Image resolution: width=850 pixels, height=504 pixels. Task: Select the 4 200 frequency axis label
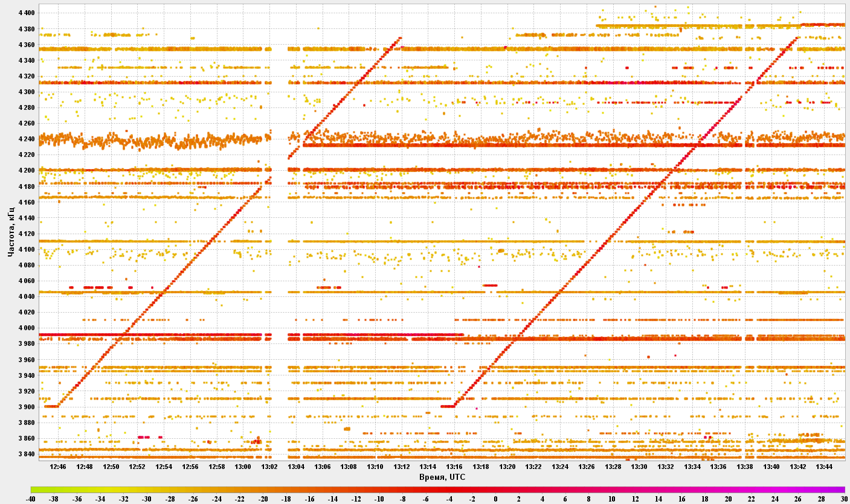(x=27, y=171)
